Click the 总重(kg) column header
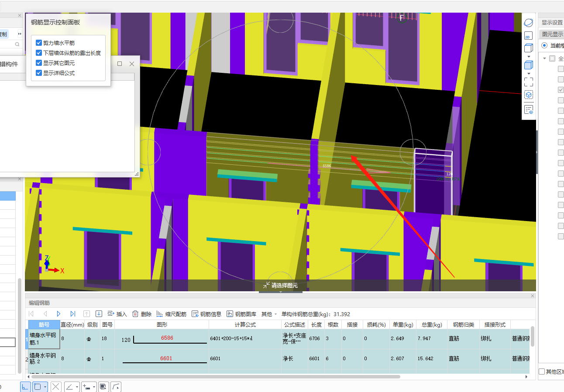This screenshot has width=564, height=392. [x=432, y=324]
